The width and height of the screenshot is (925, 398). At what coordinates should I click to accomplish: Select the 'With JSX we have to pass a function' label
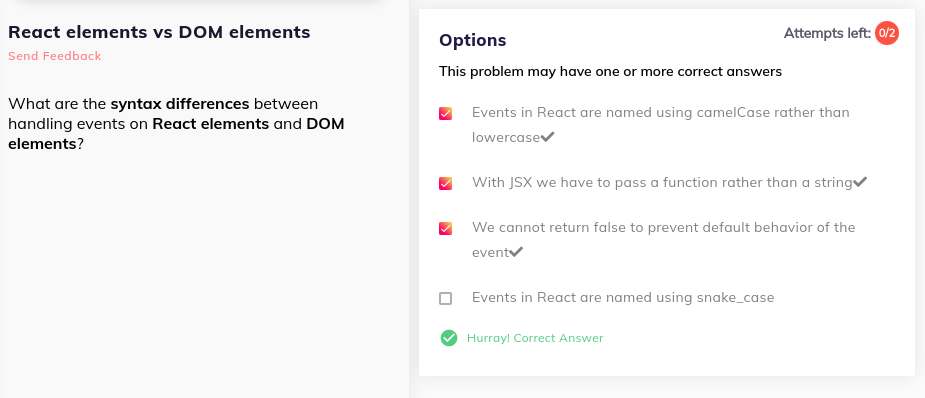click(x=662, y=183)
